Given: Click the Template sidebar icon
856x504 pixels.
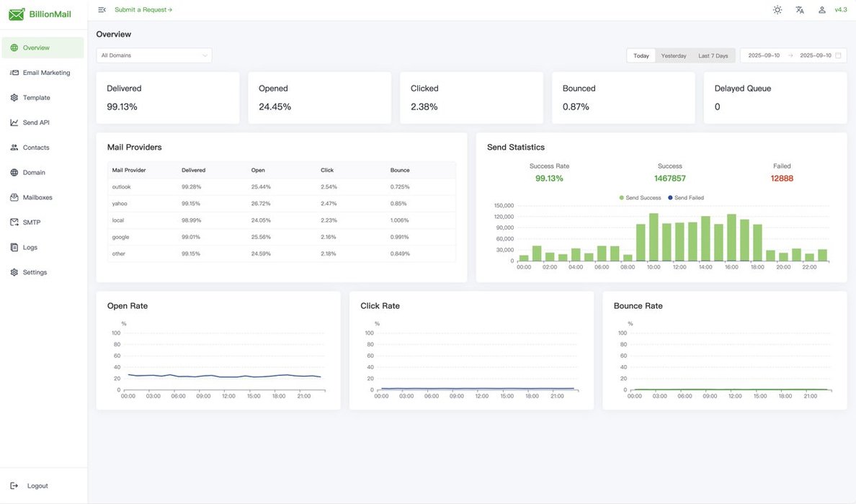Looking at the screenshot, I should tap(14, 98).
